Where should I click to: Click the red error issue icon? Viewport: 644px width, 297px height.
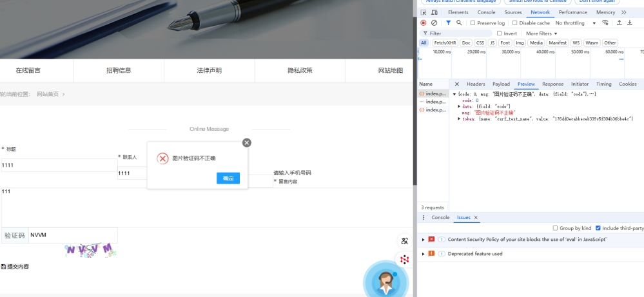point(431,239)
